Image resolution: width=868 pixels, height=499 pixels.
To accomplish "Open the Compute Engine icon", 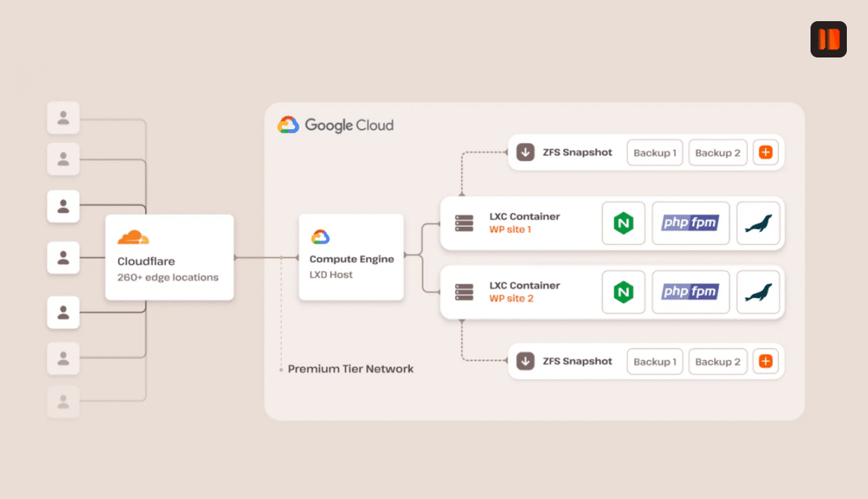I will tap(320, 235).
